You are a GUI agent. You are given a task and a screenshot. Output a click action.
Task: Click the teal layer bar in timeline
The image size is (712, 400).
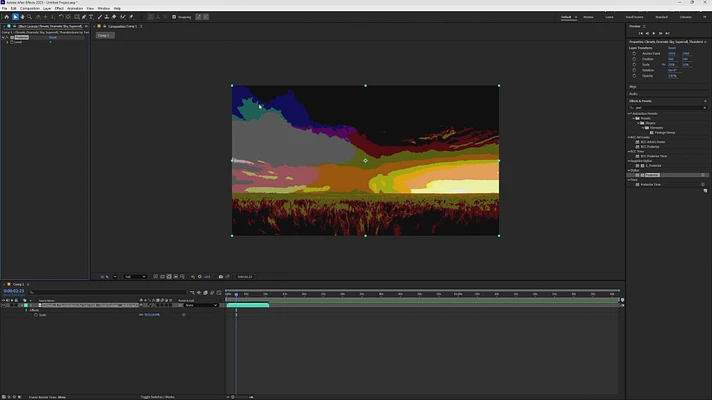(248, 305)
